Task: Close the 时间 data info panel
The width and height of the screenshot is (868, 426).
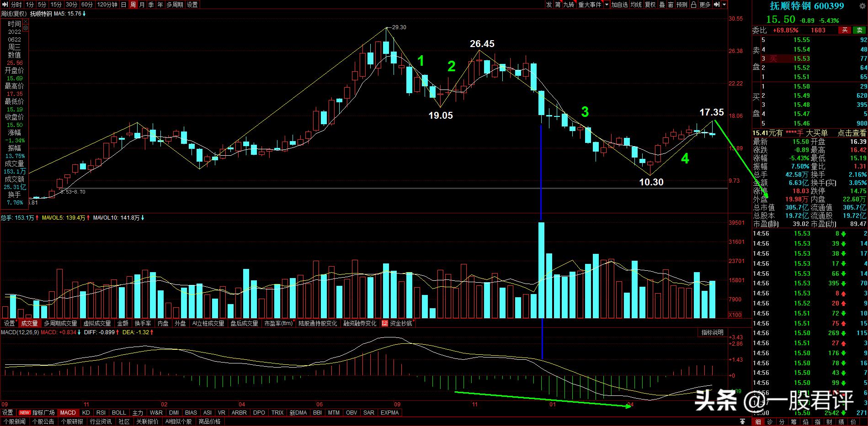Action: click(26, 21)
